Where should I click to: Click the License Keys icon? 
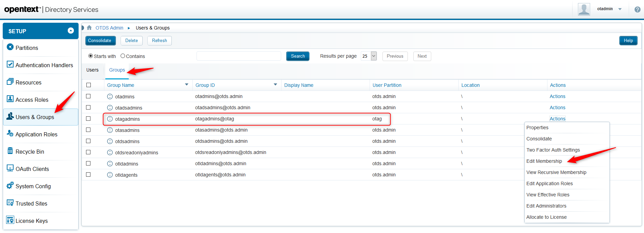point(10,220)
